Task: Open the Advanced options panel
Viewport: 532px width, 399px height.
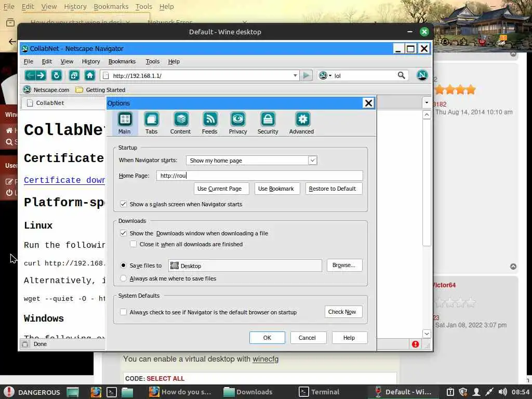Action: pyautogui.click(x=301, y=123)
